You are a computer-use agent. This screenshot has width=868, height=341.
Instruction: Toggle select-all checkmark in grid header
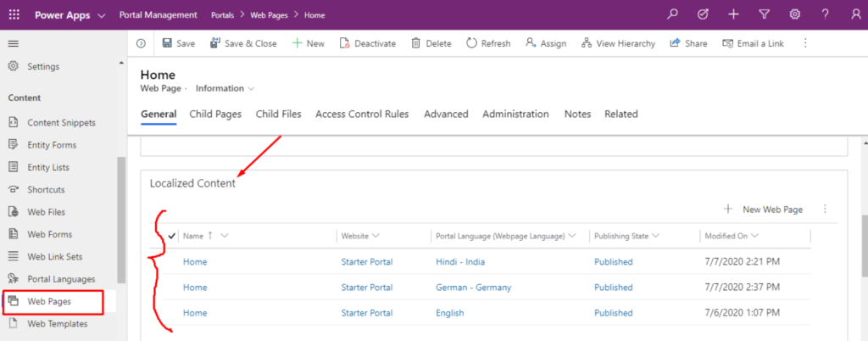pos(171,236)
